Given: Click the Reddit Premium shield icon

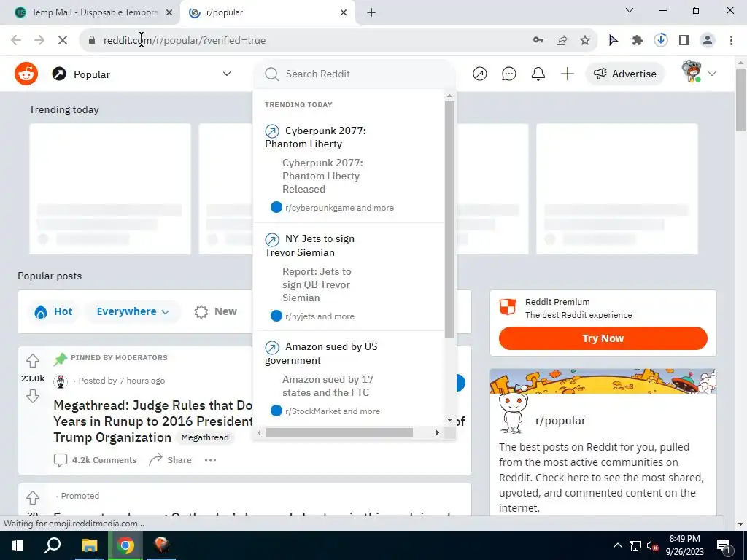Looking at the screenshot, I should point(508,307).
